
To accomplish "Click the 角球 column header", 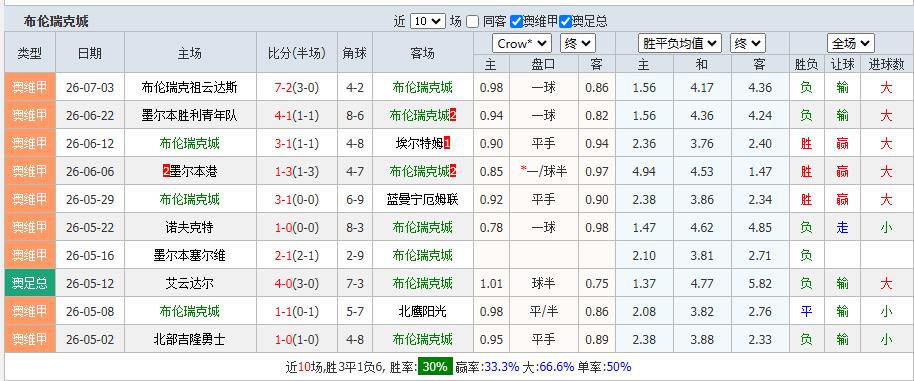I will click(355, 54).
